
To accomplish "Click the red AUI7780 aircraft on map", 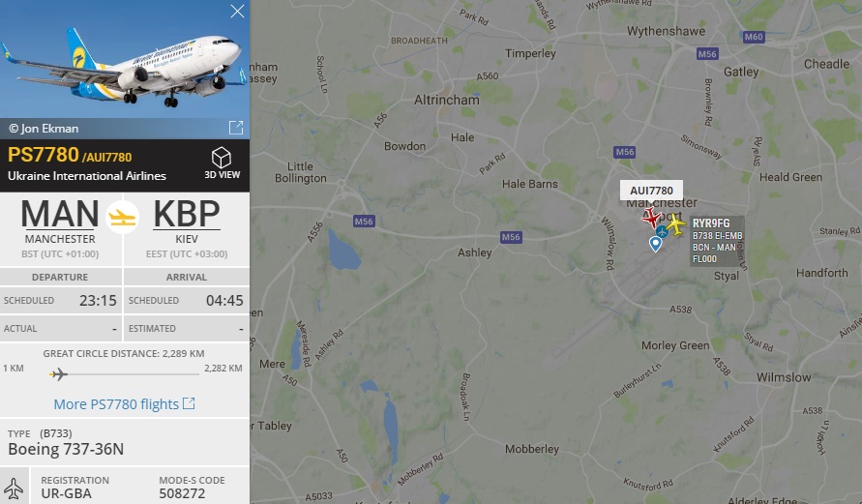I will 651,217.
